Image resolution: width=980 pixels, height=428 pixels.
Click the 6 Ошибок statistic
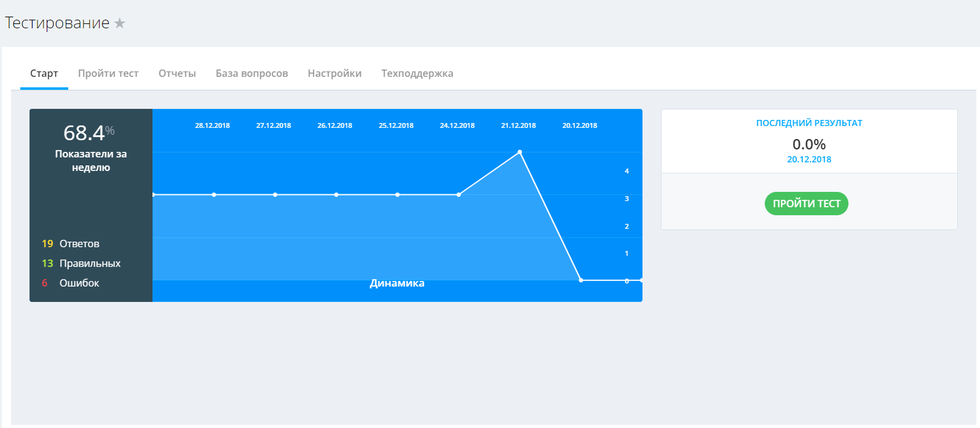tap(71, 283)
